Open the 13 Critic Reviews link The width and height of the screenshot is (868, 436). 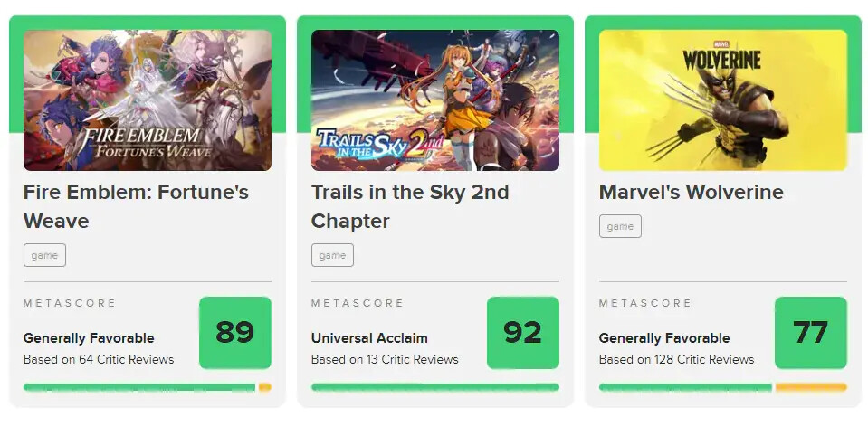[x=385, y=360]
